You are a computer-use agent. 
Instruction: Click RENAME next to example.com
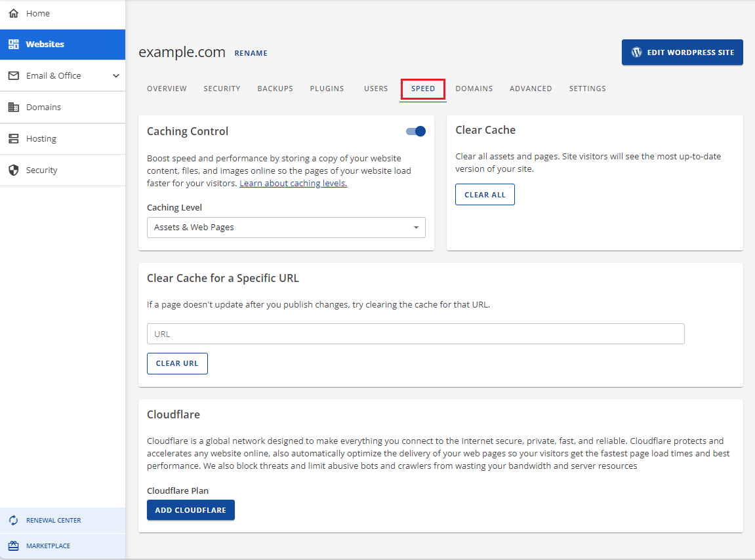click(251, 53)
